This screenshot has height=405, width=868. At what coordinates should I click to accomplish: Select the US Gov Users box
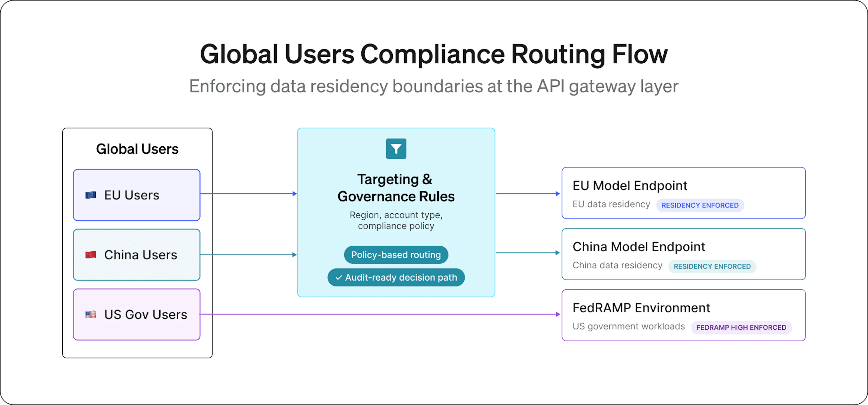pos(137,315)
